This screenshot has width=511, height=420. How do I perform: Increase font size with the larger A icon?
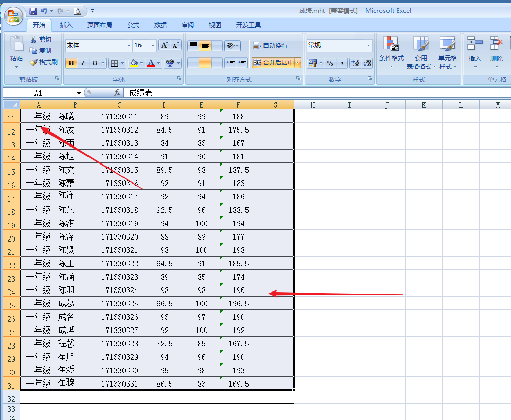tap(164, 45)
